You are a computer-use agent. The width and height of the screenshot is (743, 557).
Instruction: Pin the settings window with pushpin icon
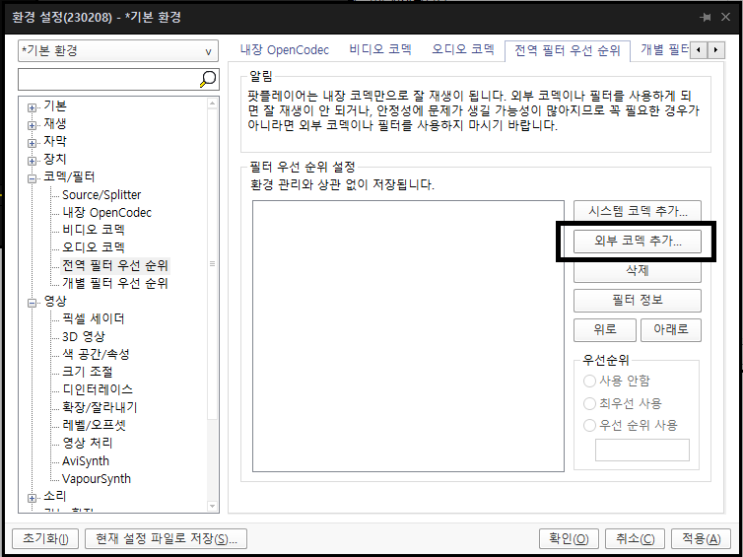click(x=706, y=18)
